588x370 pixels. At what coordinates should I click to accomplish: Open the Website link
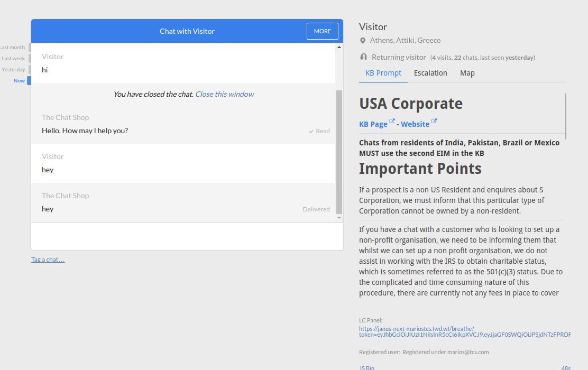pos(415,124)
